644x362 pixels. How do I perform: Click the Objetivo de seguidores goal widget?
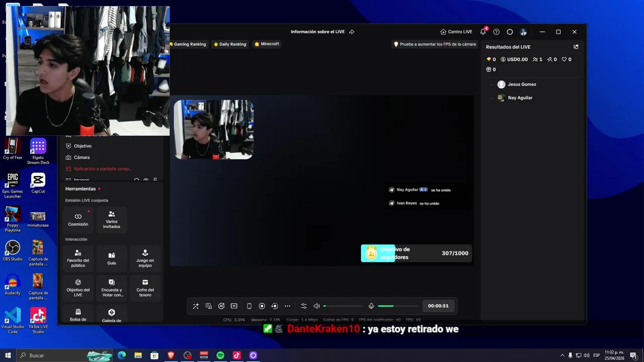(x=416, y=253)
